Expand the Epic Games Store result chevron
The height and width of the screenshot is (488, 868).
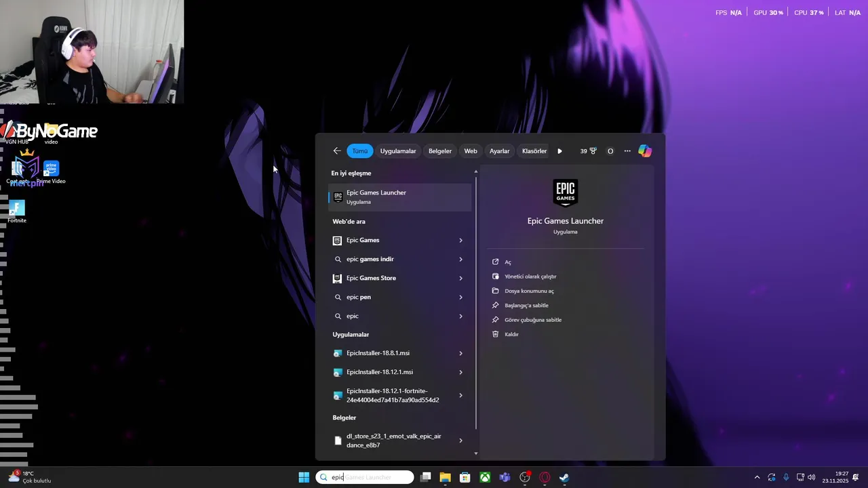coord(460,278)
